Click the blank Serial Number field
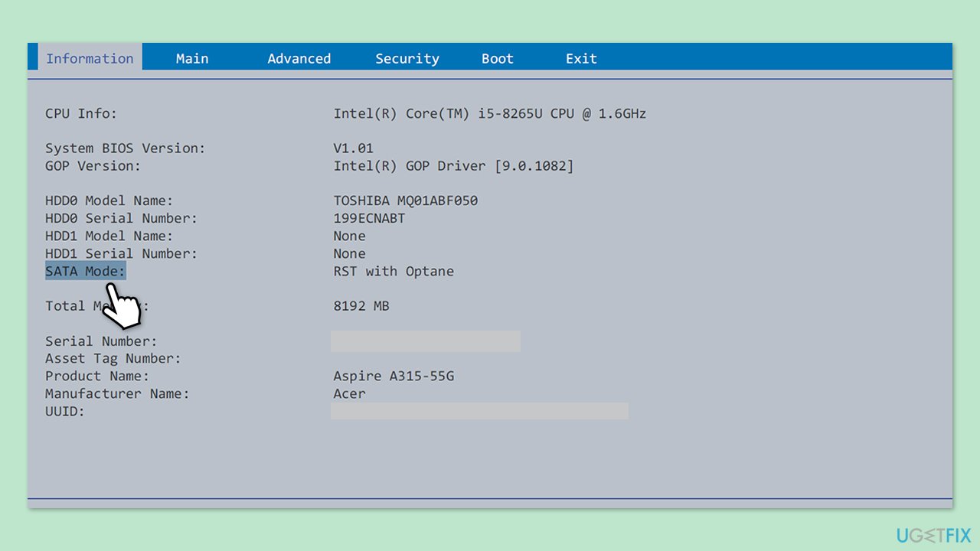 426,341
